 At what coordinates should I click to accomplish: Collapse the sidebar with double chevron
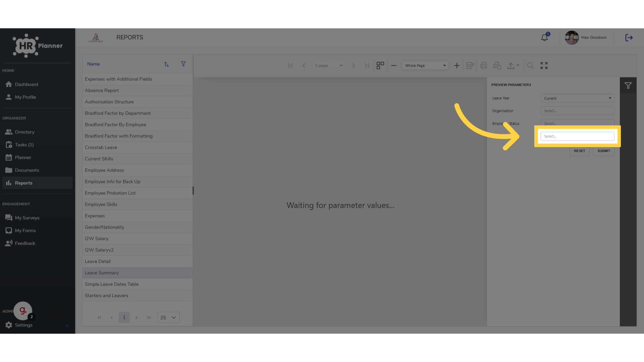(67, 325)
